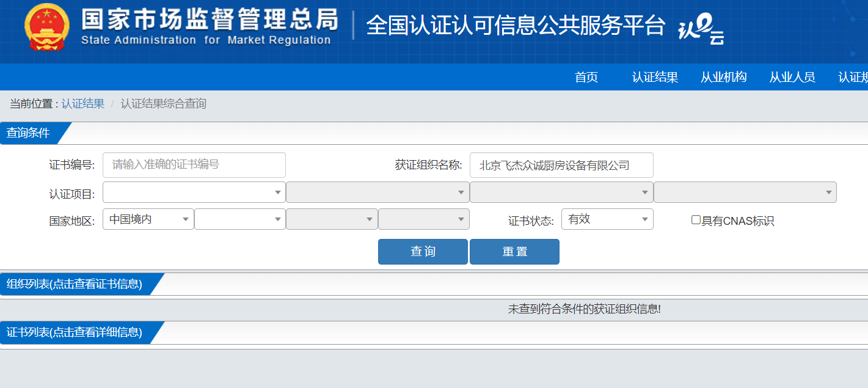Click the 查询条件 section header
The height and width of the screenshot is (388, 868).
point(28,133)
